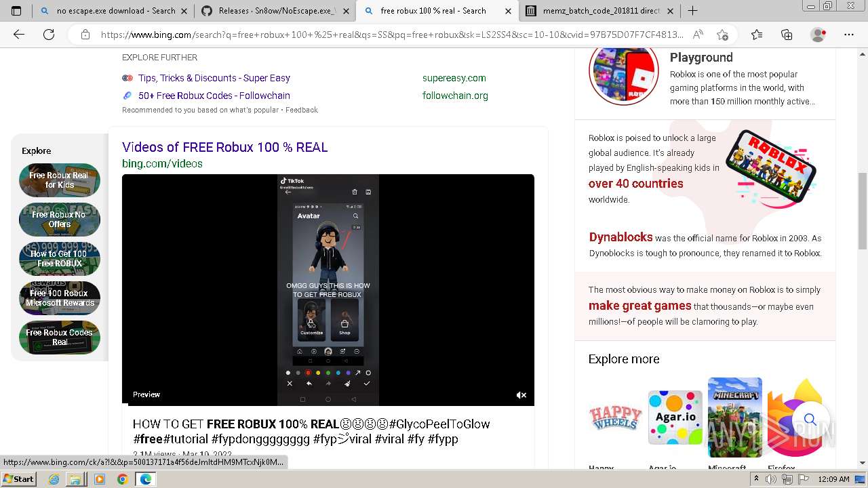Click the address bar URL field

[x=391, y=35]
